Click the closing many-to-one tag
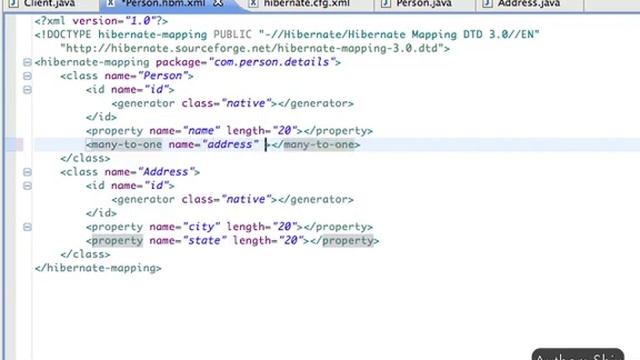The height and width of the screenshot is (360, 640). point(316,144)
